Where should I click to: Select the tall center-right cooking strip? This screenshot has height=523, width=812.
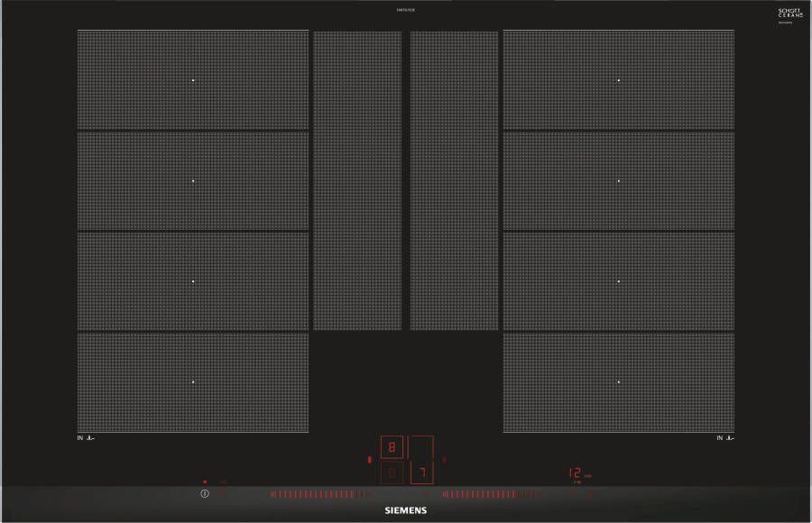pos(454,180)
